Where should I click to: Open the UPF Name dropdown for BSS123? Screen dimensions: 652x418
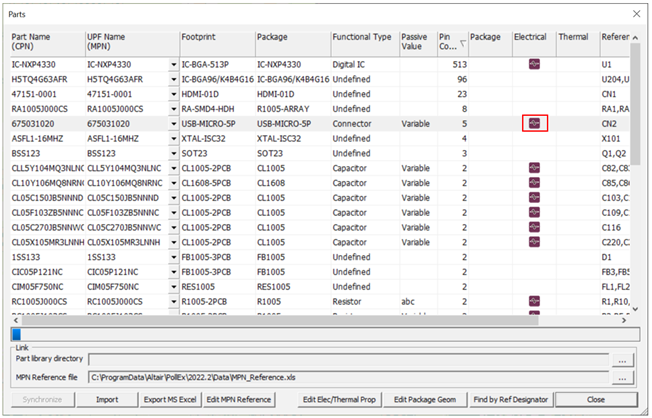click(174, 154)
